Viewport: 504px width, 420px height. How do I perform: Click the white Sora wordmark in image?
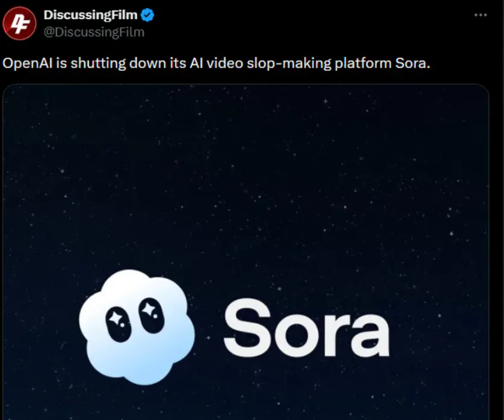[307, 327]
